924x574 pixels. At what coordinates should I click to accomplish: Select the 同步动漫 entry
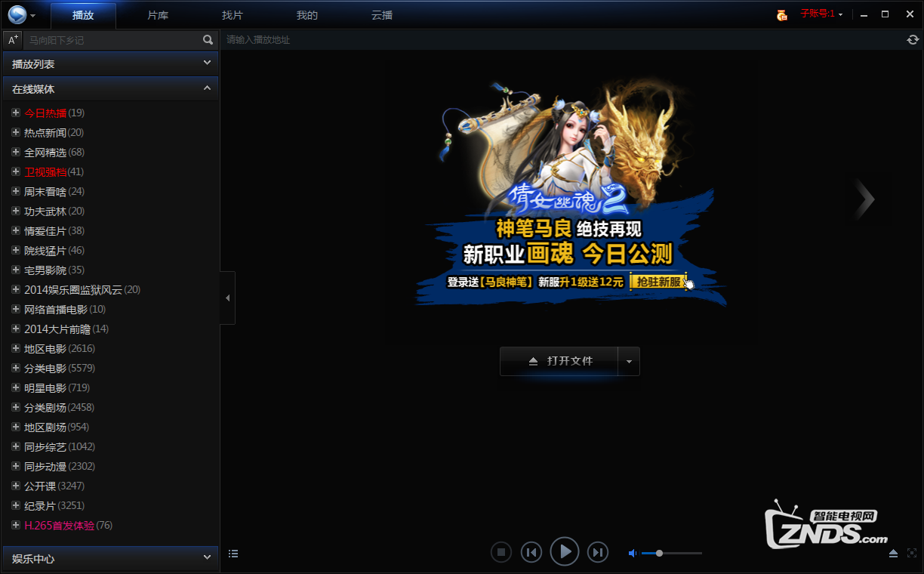coord(60,466)
